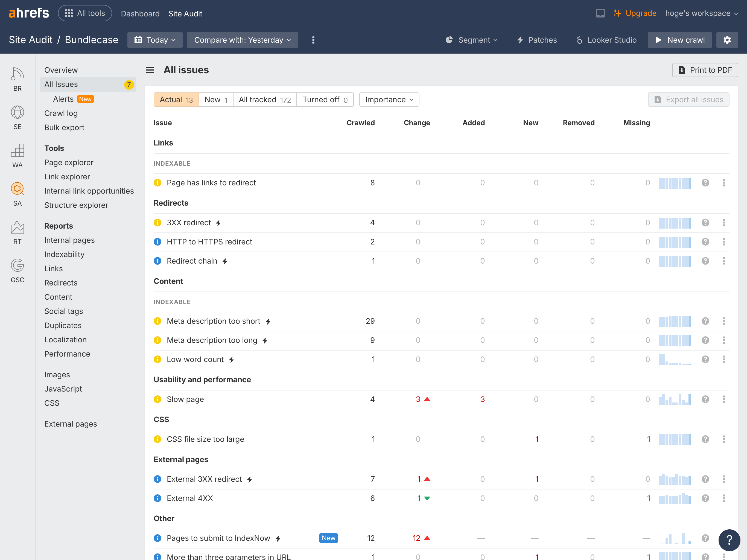747x560 pixels.
Task: Open the GSC tool in the sidebar
Action: 17,266
